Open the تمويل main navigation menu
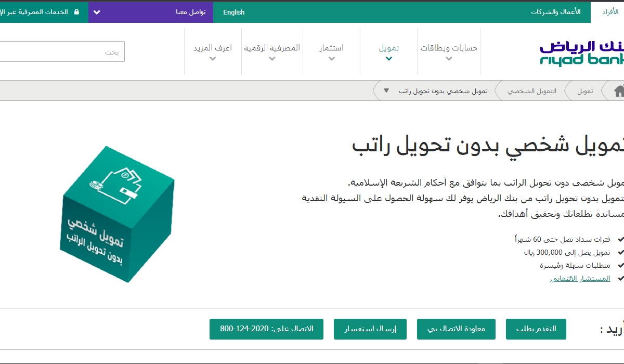624x364 pixels. coord(389,51)
